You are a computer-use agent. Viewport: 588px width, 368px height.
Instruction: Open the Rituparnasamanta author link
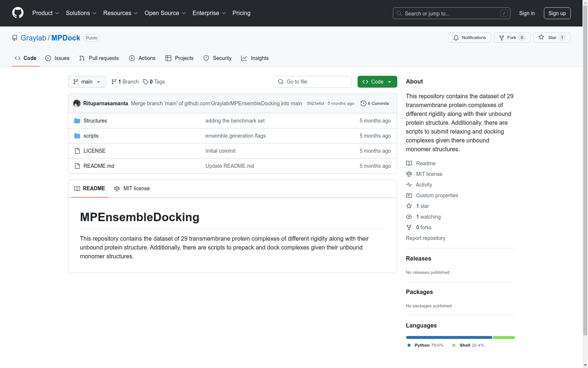pyautogui.click(x=106, y=103)
